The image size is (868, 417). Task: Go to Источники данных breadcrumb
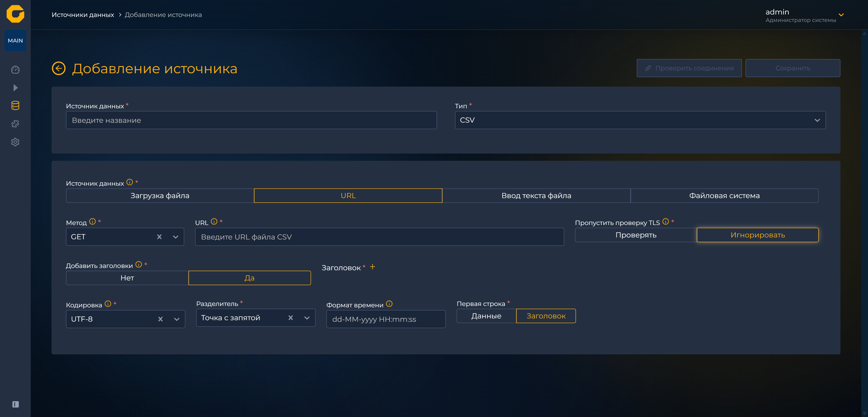point(83,15)
